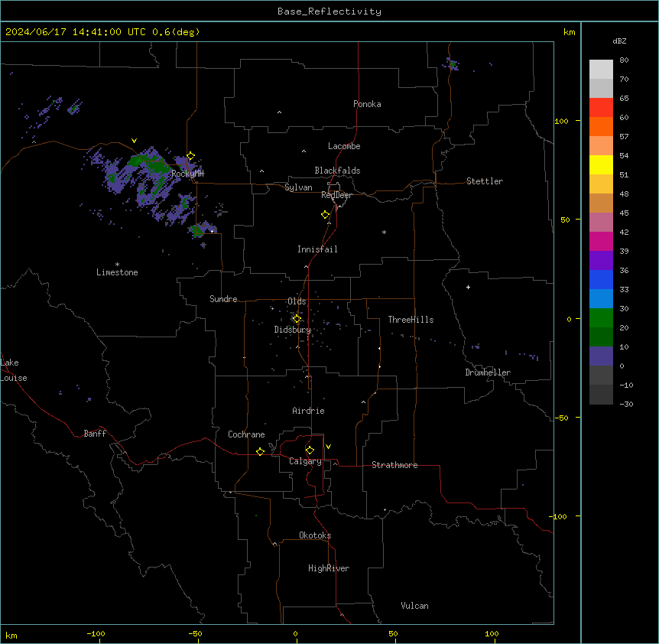Click the RedDeer city label
The width and height of the screenshot is (659, 644).
point(336,195)
